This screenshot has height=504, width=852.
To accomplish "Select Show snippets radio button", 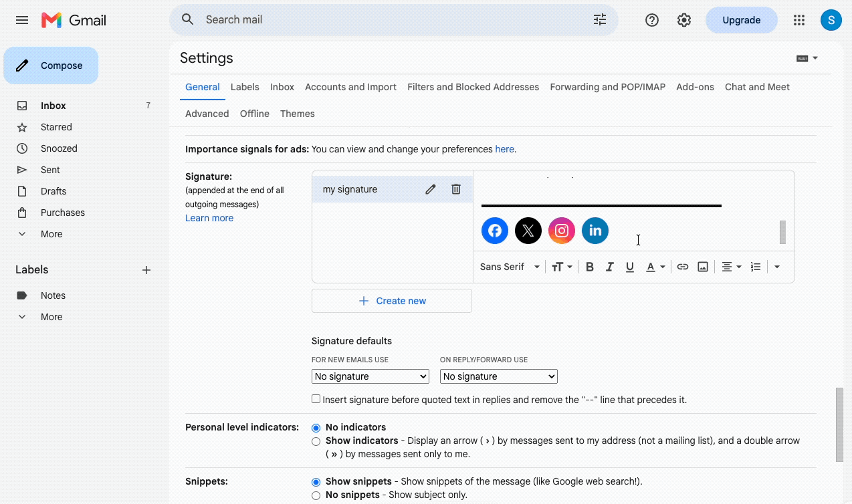I will pos(316,482).
